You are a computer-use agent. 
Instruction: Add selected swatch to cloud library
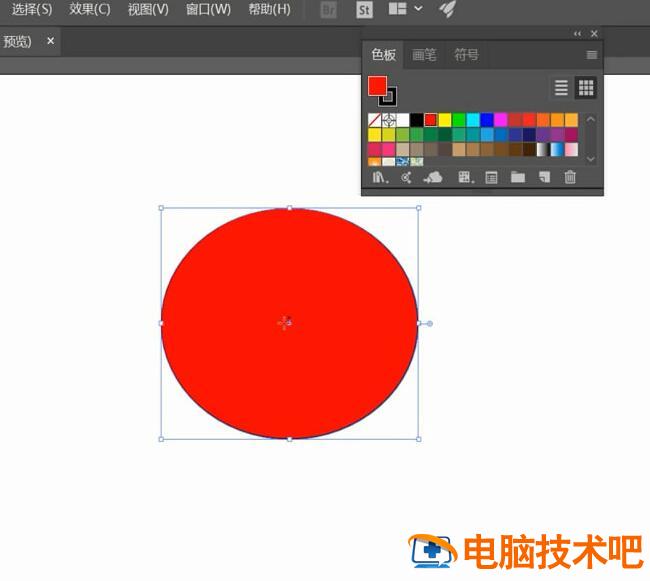point(433,178)
